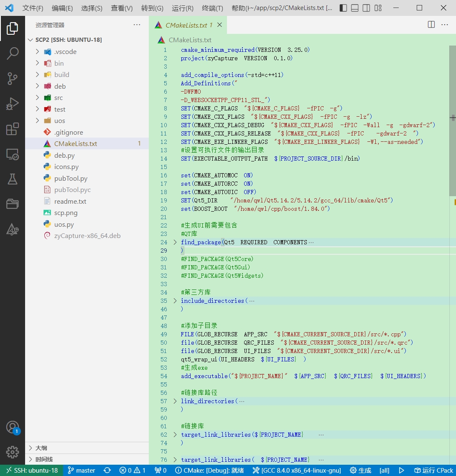Open the Source Control view
456x476 pixels.
click(13, 78)
